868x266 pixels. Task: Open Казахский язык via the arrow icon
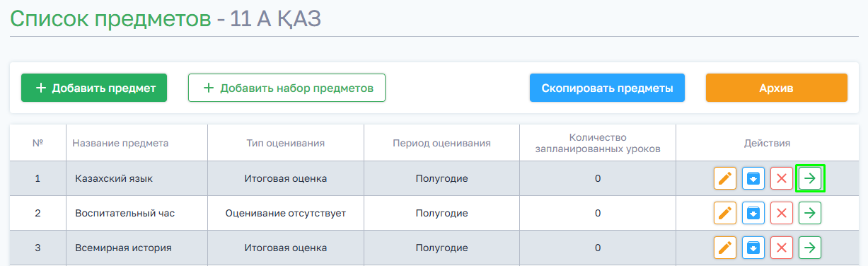810,178
